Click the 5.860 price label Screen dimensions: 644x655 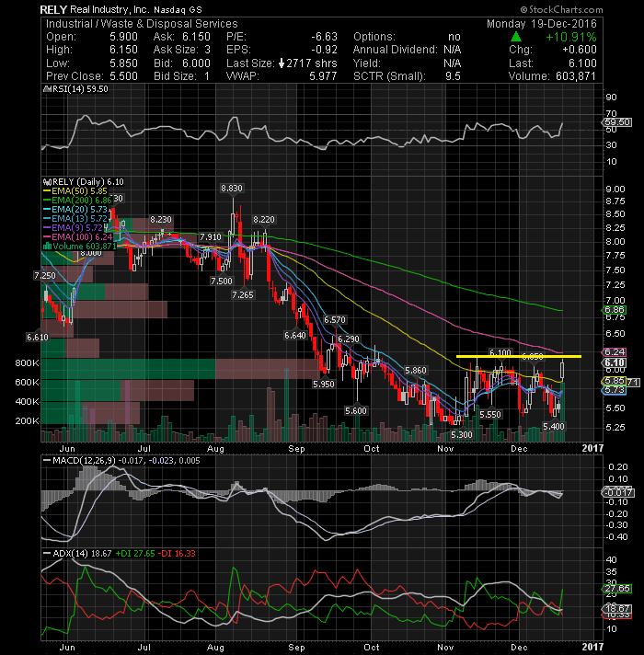pyautogui.click(x=416, y=371)
